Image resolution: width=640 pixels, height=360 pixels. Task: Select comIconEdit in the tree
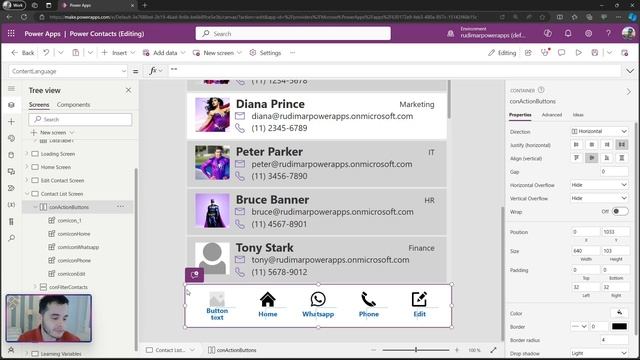71,273
